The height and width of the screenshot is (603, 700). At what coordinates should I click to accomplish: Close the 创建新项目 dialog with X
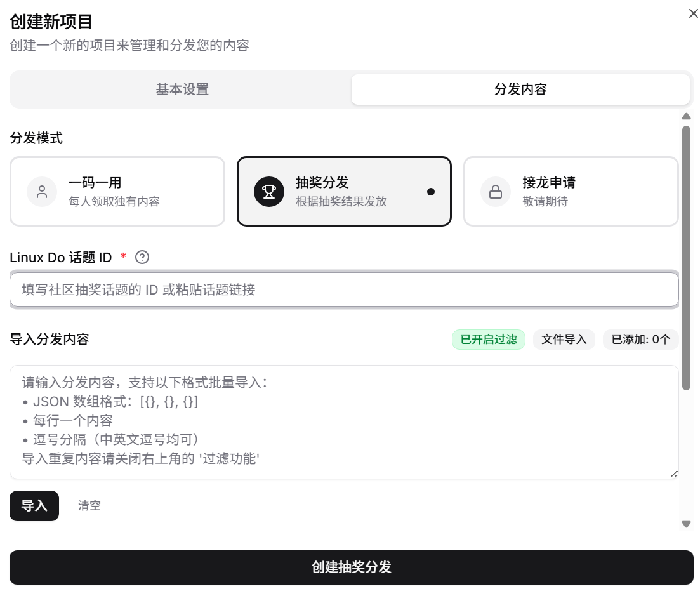click(693, 14)
